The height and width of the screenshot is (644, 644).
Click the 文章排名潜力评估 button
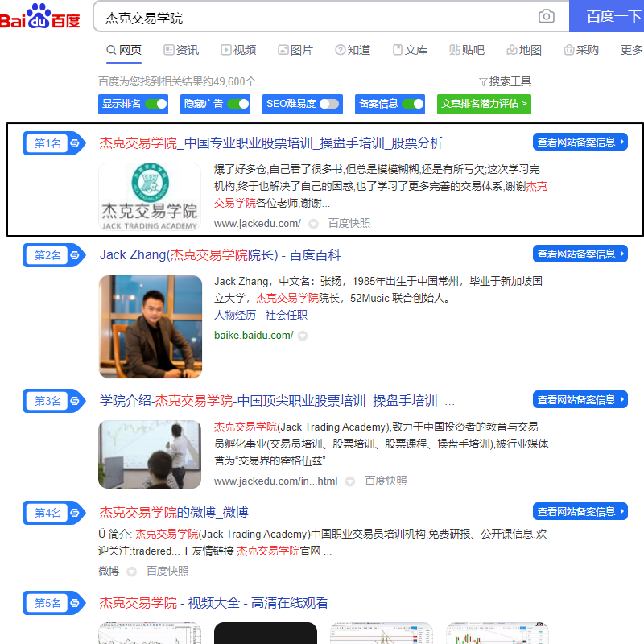484,104
